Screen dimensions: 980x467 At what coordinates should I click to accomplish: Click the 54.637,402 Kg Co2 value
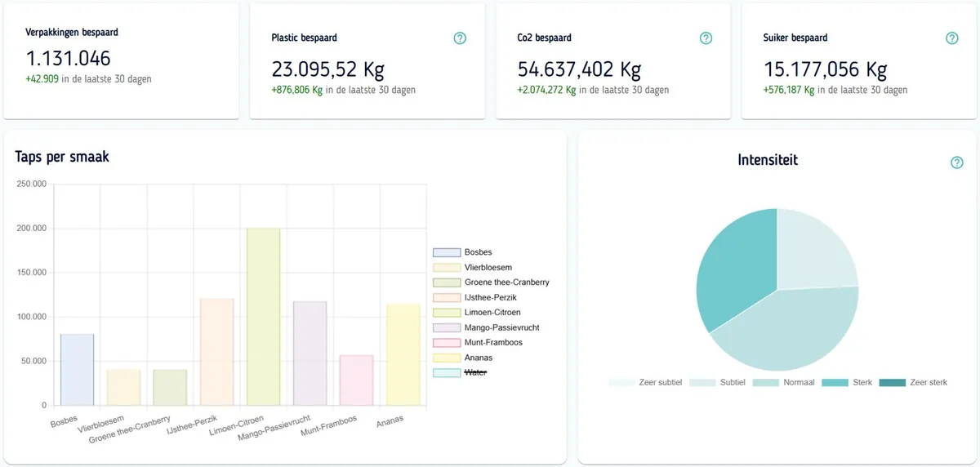point(579,69)
